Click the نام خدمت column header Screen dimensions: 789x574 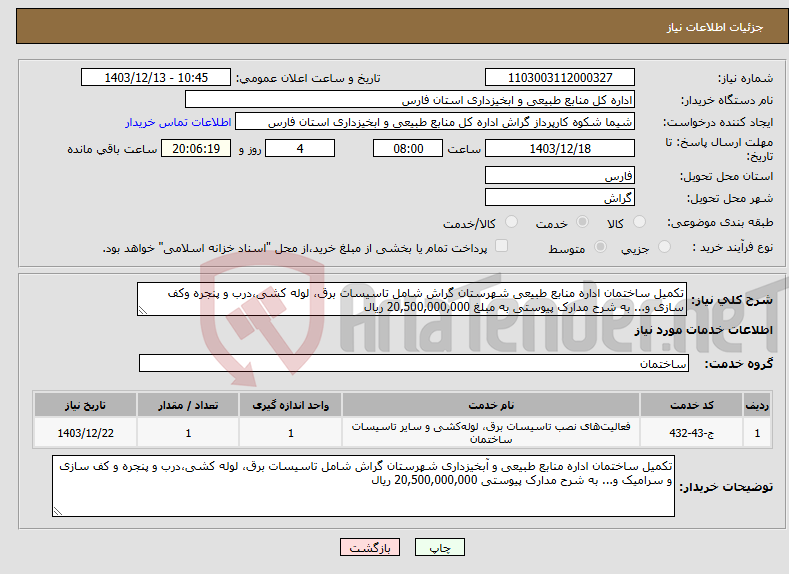(x=491, y=405)
